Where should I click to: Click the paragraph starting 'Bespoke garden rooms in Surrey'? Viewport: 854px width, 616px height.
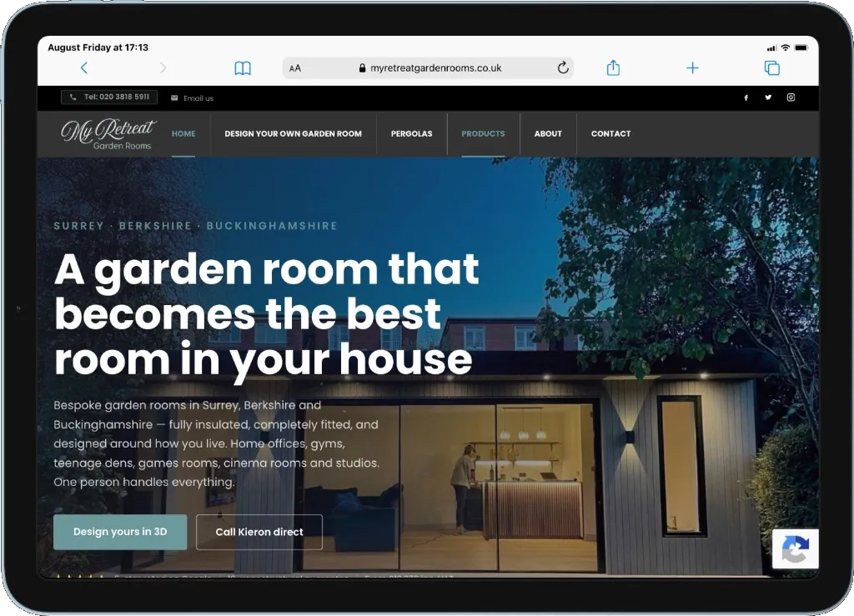click(217, 443)
